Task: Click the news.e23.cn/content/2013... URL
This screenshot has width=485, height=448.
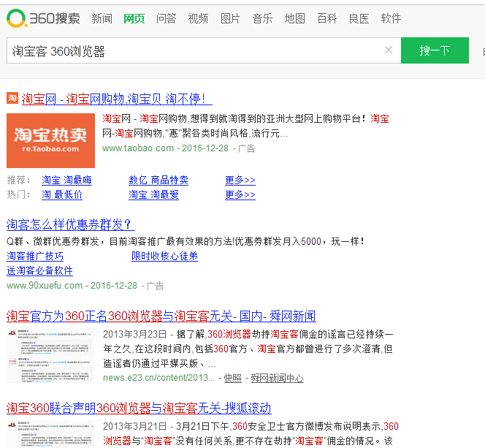Action: pos(159,378)
